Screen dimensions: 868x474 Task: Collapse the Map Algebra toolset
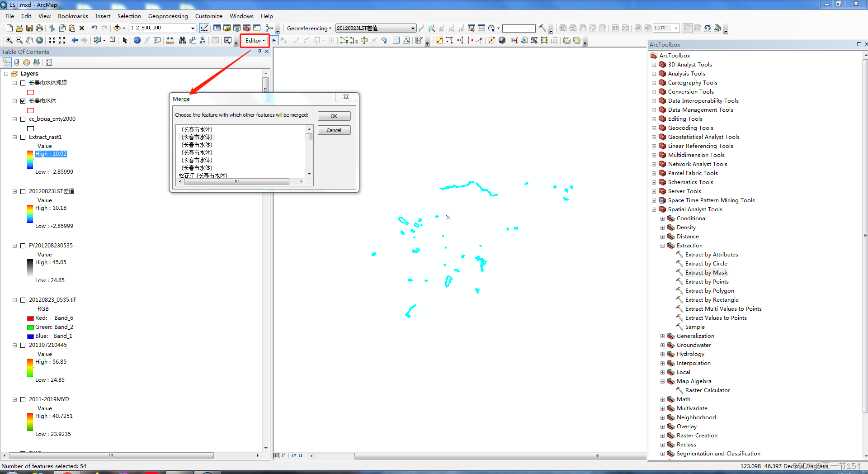(x=662, y=381)
